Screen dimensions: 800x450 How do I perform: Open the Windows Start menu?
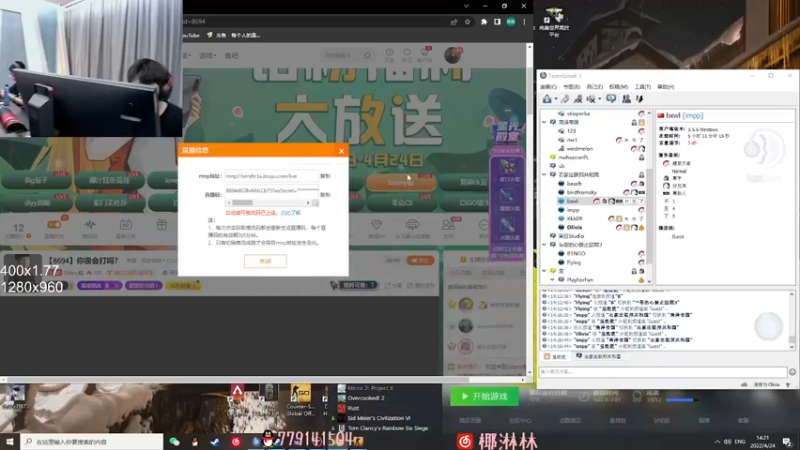point(9,441)
